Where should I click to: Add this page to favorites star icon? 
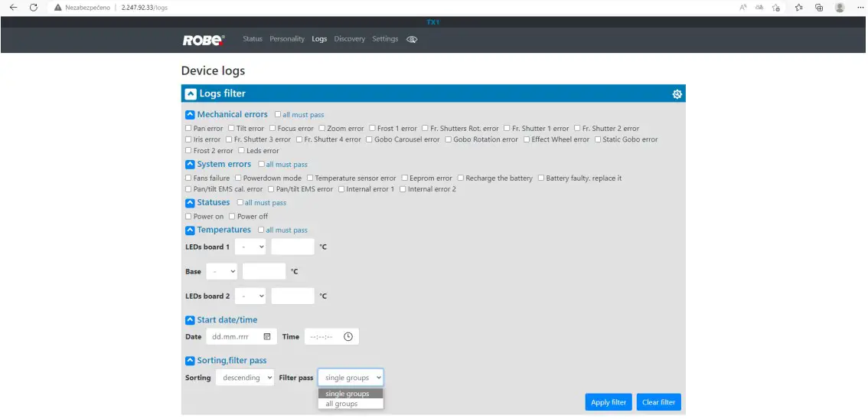tap(776, 8)
